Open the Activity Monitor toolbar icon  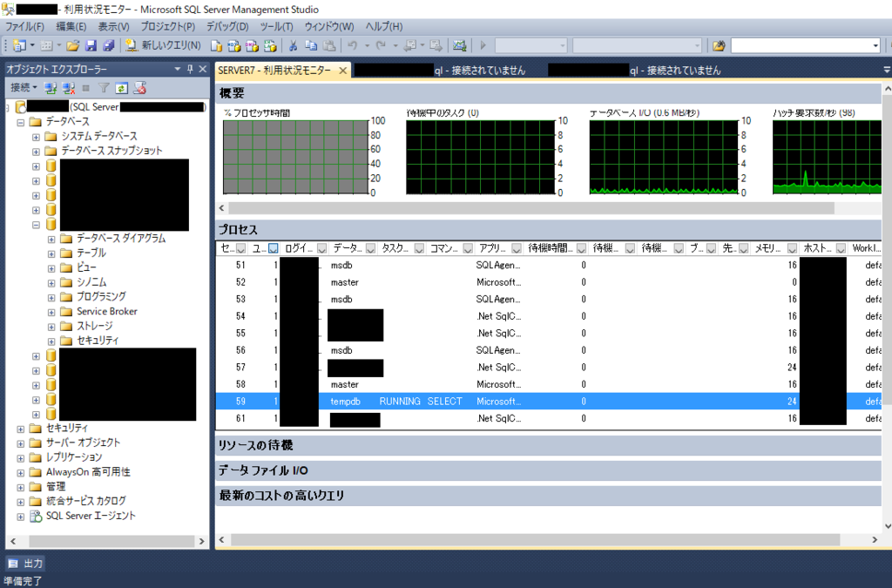(x=460, y=45)
